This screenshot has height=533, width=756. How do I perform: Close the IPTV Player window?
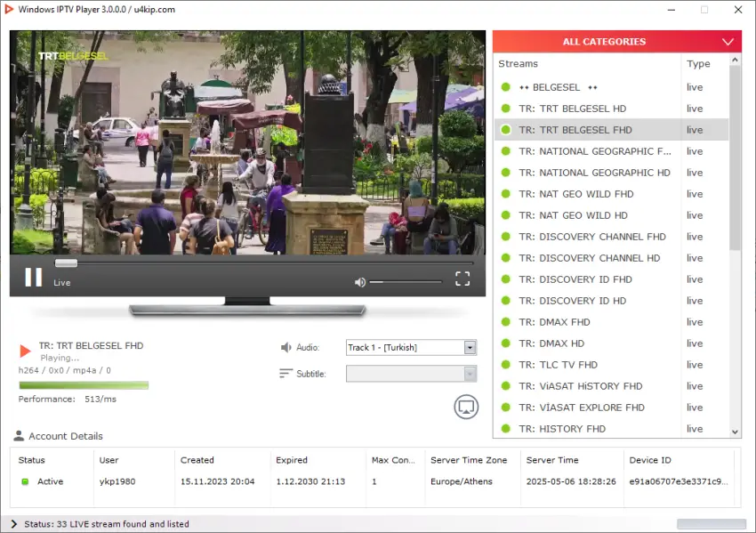click(738, 10)
